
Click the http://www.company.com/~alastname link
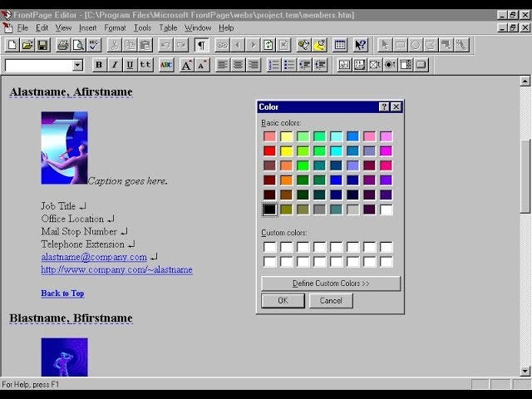coord(116,269)
